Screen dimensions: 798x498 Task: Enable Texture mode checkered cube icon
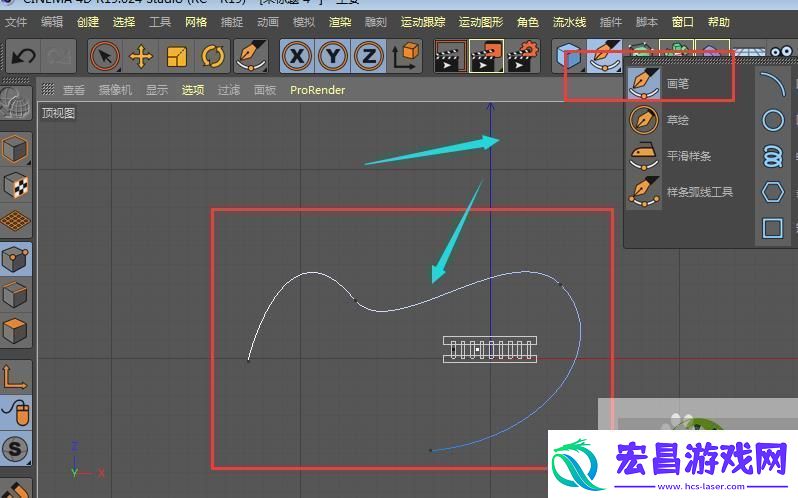click(x=16, y=185)
